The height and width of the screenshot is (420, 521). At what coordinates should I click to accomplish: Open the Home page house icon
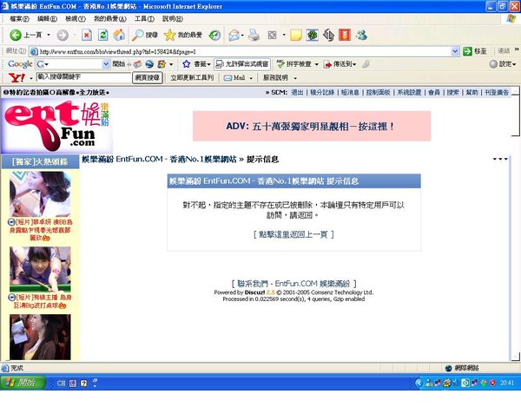coord(119,35)
